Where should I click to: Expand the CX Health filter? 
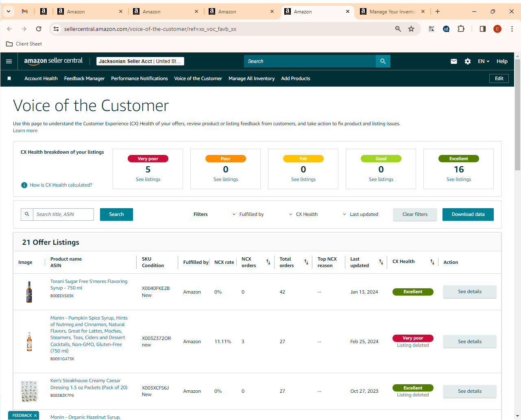(x=303, y=214)
